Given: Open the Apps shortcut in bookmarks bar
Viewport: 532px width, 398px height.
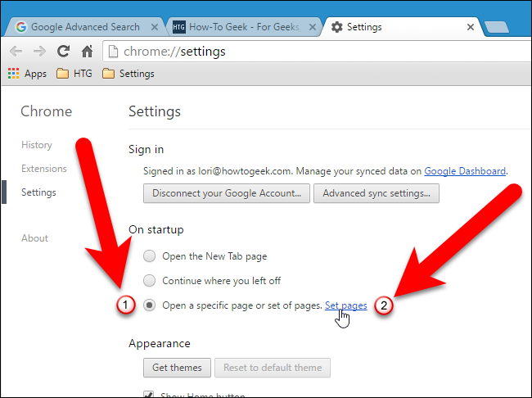Looking at the screenshot, I should 27,74.
